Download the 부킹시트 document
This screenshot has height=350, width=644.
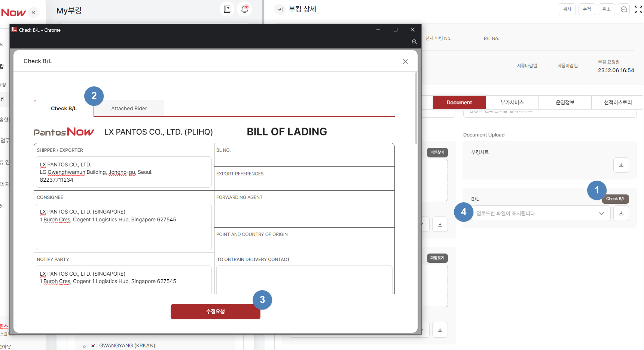[621, 165]
